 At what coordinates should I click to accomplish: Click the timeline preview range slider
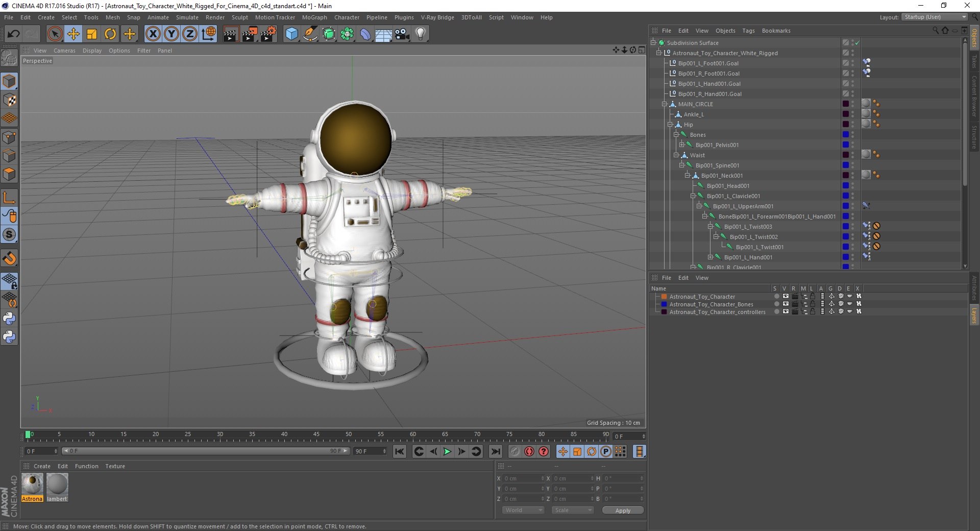(206, 451)
